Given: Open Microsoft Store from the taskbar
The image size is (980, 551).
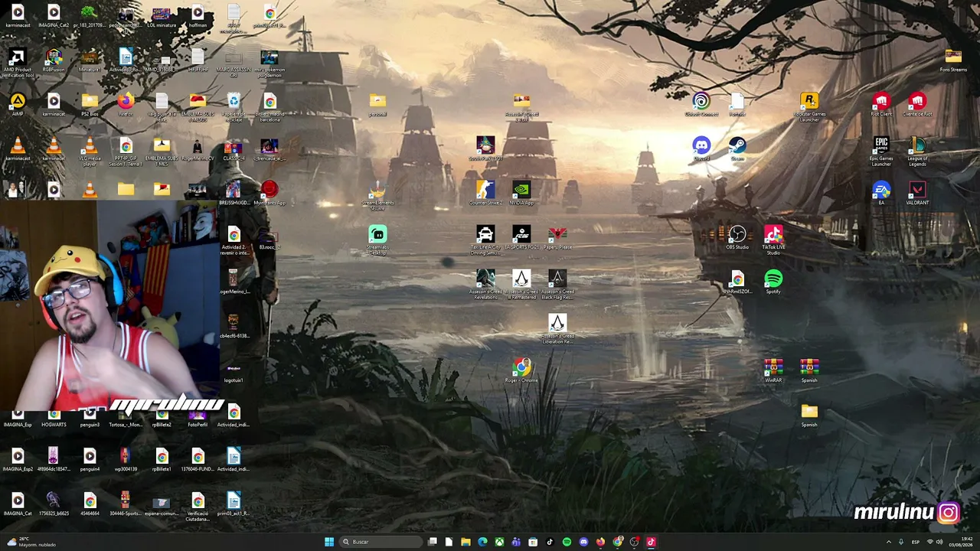Looking at the screenshot, I should 533,542.
